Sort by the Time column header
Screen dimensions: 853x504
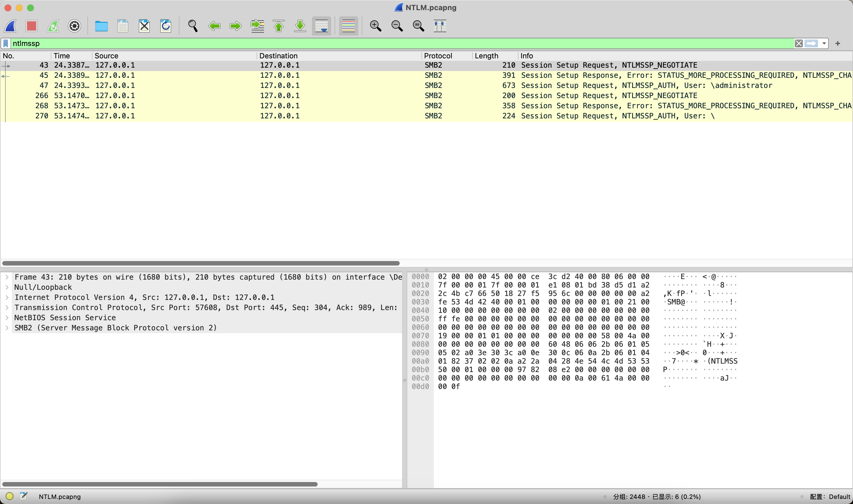[x=72, y=56]
